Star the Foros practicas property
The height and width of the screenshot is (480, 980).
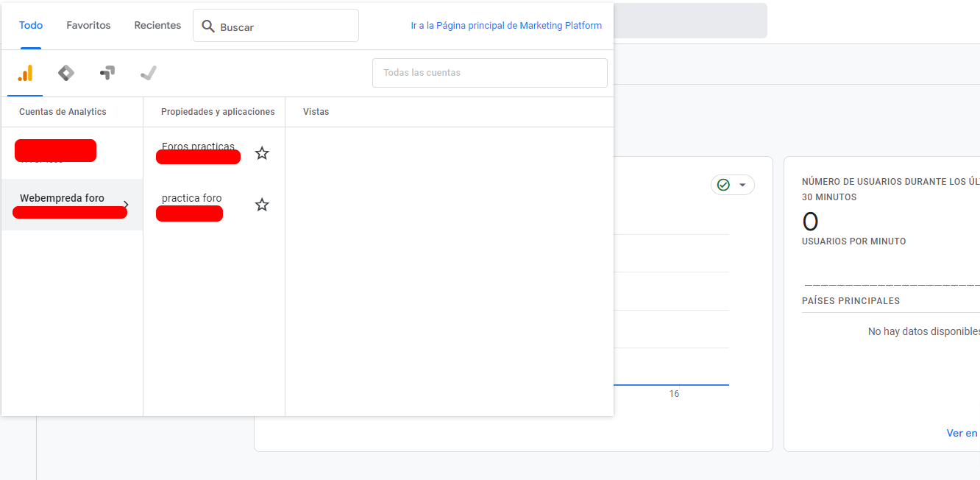262,153
